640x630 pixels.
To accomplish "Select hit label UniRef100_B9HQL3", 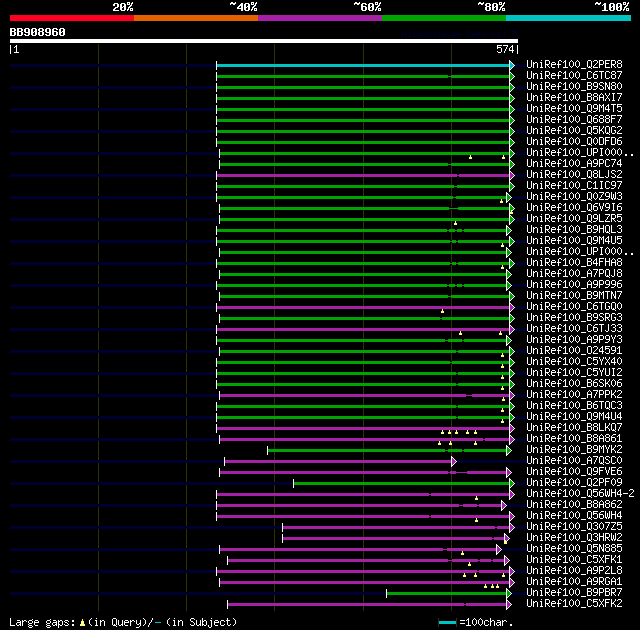I will pos(574,230).
